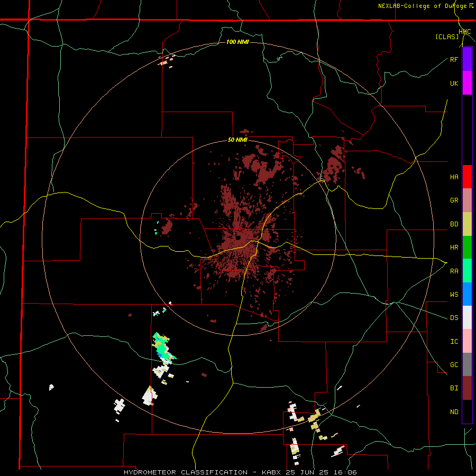Click the GC legend label
Viewport: 476px width, 476px height.
(454, 365)
